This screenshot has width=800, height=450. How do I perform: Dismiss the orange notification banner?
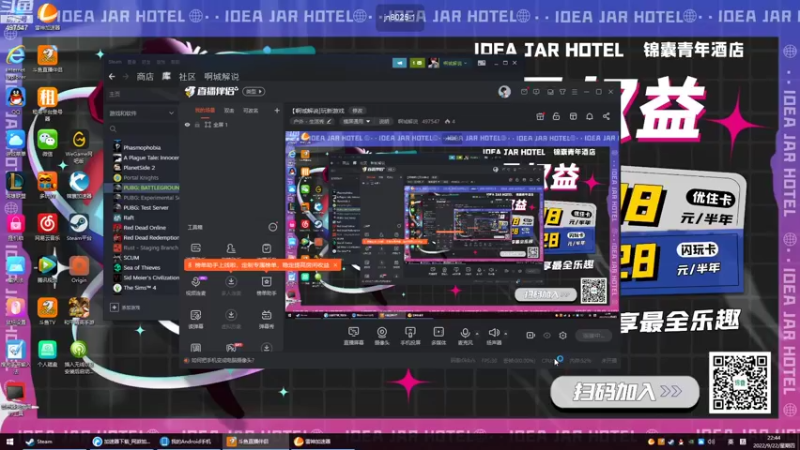coord(335,265)
